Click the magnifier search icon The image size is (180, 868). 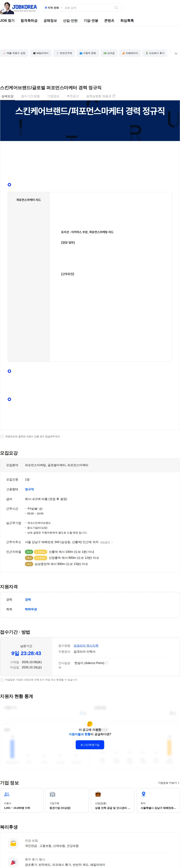pos(116,8)
